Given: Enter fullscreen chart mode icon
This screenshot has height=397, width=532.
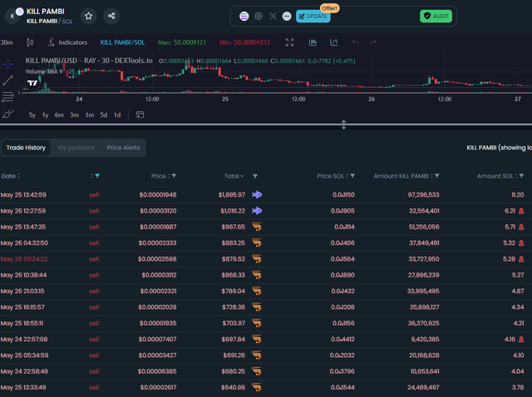Looking at the screenshot, I should click(289, 42).
